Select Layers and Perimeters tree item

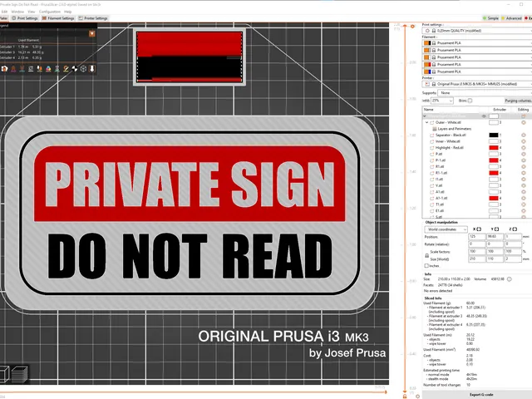[455, 129]
